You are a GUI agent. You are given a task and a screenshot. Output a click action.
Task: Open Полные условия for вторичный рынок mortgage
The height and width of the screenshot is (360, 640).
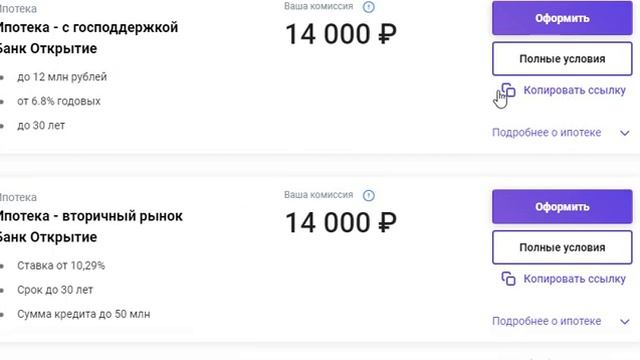pyautogui.click(x=562, y=247)
